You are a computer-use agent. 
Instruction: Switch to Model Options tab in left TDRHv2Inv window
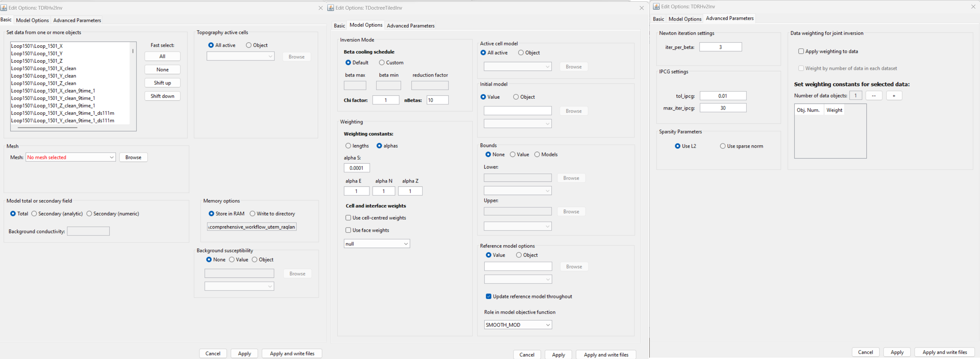(32, 21)
